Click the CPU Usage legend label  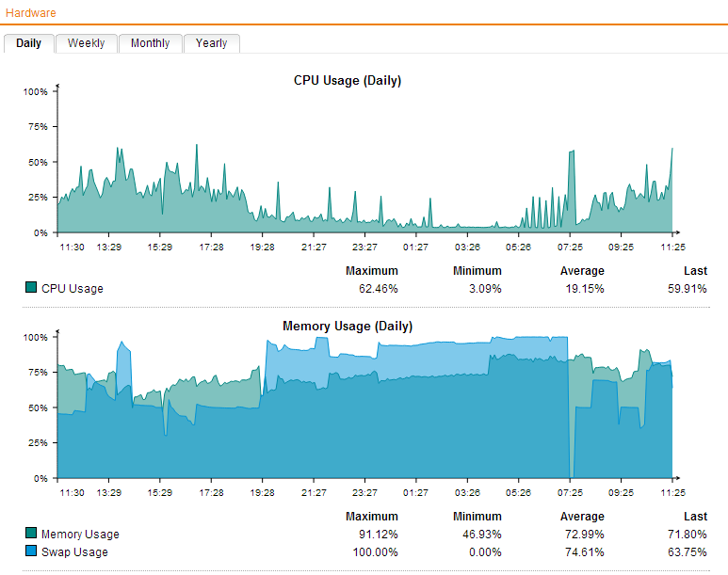coord(73,289)
